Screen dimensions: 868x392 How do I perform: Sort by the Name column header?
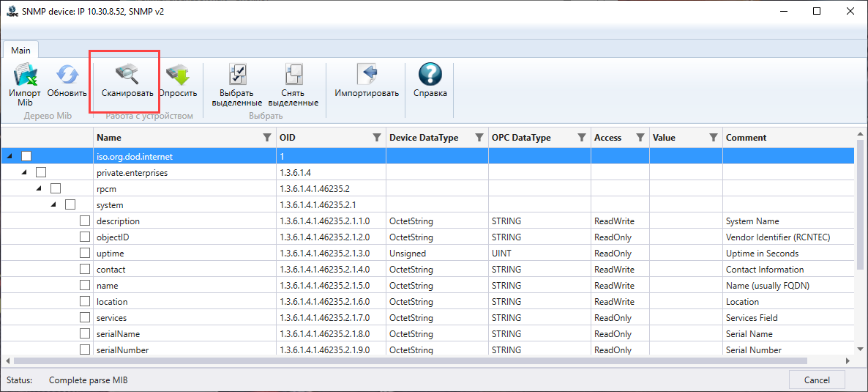(109, 138)
